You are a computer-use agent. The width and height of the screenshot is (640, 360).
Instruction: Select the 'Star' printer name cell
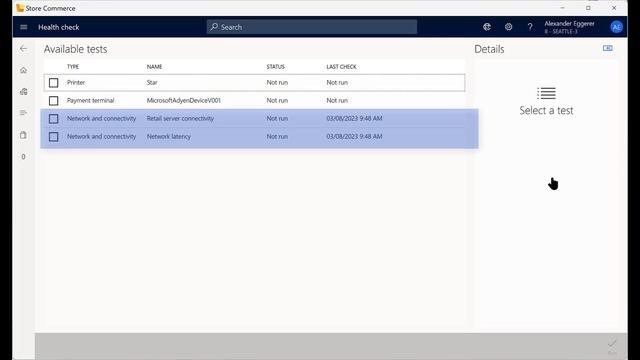tap(152, 82)
